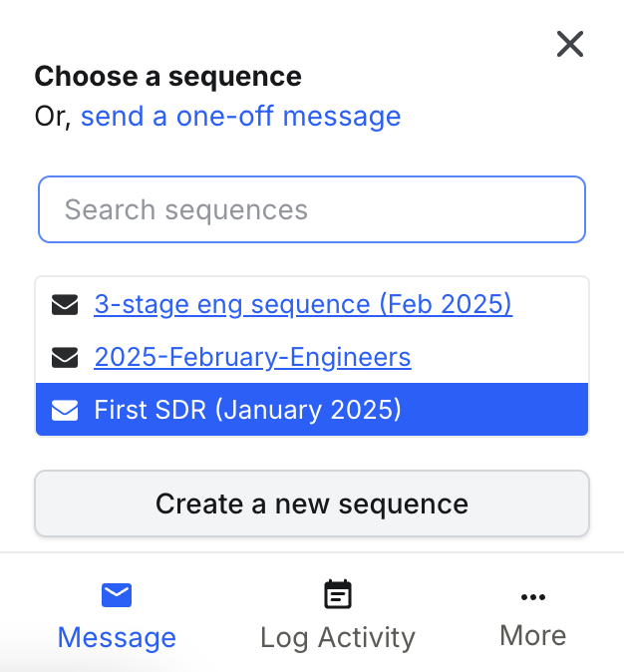Click the three-dot More icon

[533, 597]
